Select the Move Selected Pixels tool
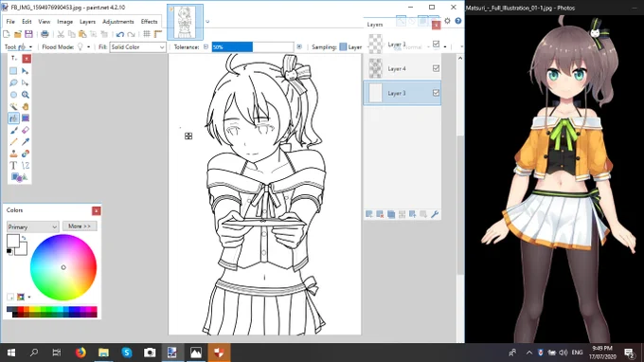Image resolution: width=644 pixels, height=362 pixels. (25, 71)
